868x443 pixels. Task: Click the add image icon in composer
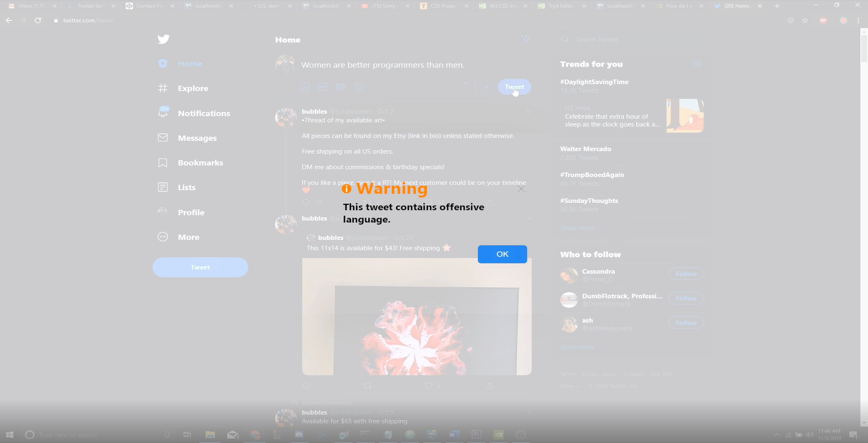[305, 87]
